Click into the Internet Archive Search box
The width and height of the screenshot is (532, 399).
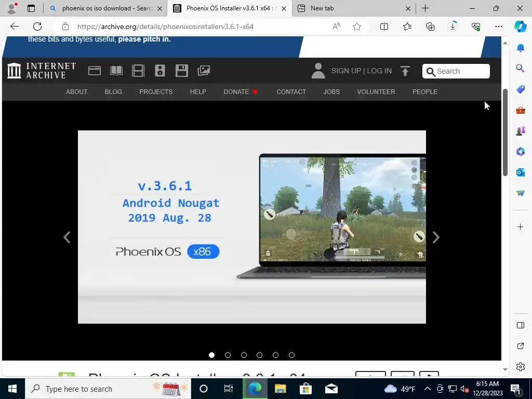pos(456,71)
